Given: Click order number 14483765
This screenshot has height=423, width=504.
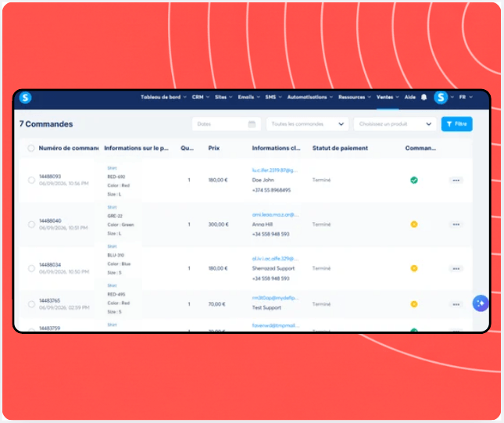Looking at the screenshot, I should (49, 300).
